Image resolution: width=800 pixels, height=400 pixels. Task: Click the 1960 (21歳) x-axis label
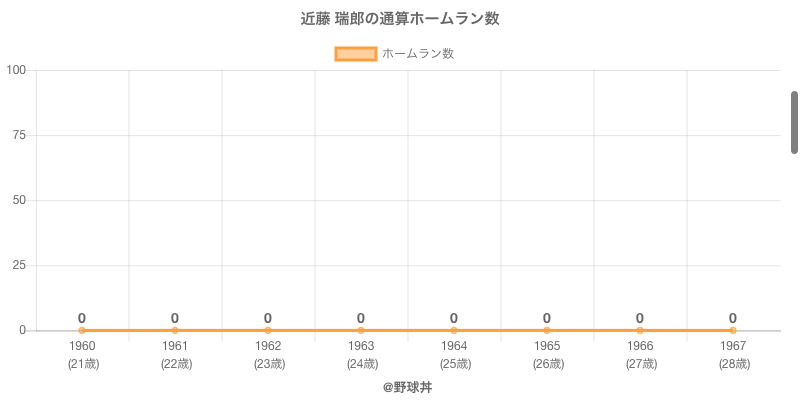(82, 355)
